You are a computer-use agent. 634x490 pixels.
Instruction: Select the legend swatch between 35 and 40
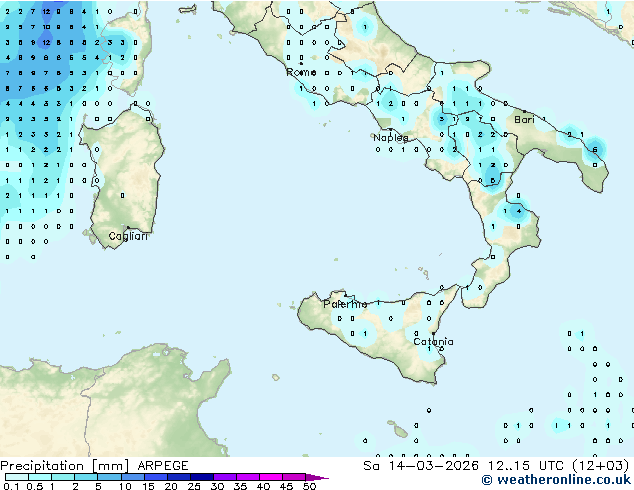[x=248, y=477]
